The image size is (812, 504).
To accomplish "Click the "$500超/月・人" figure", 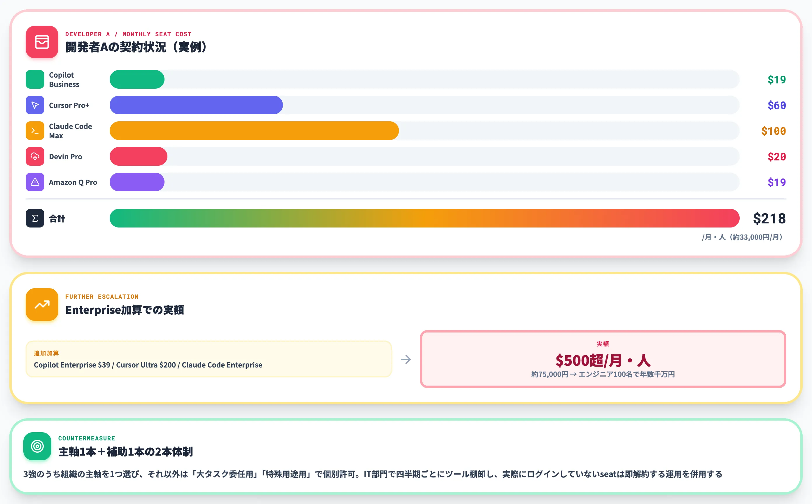I will click(x=603, y=360).
